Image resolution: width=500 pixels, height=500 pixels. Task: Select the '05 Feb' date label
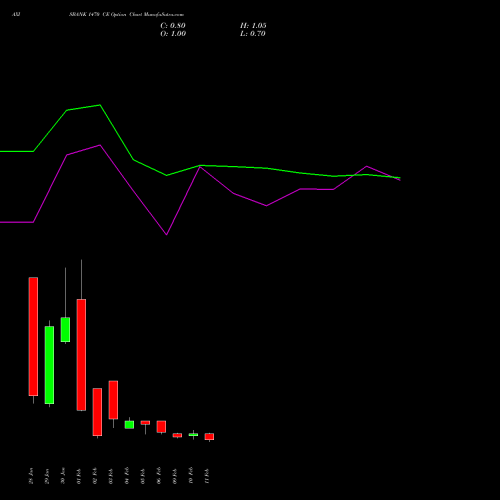pos(143,476)
